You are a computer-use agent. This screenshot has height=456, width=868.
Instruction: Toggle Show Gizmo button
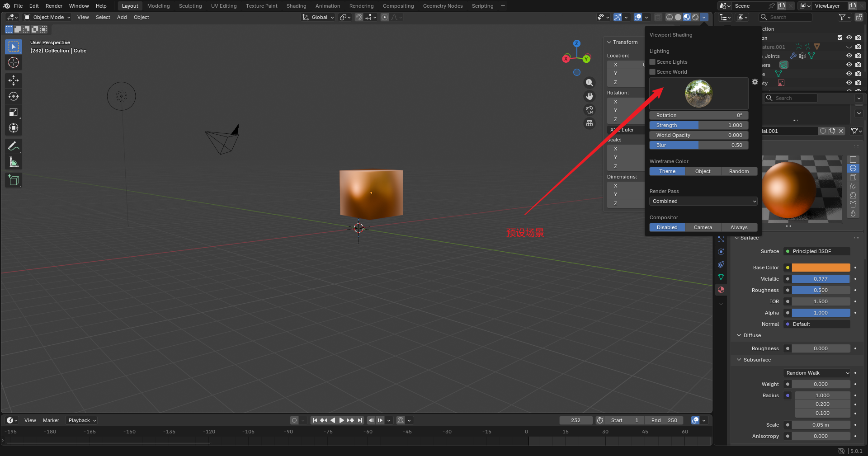(x=617, y=17)
